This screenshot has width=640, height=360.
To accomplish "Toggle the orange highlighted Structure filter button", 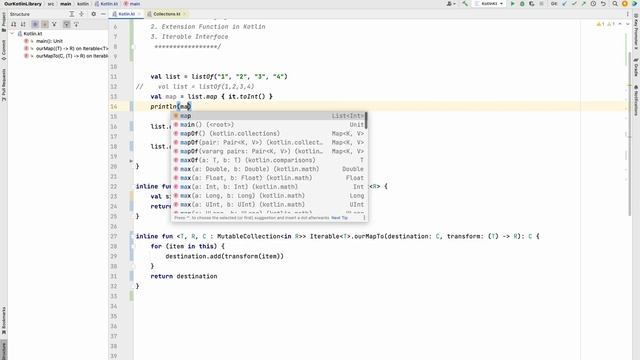I will pyautogui.click(x=45, y=24).
